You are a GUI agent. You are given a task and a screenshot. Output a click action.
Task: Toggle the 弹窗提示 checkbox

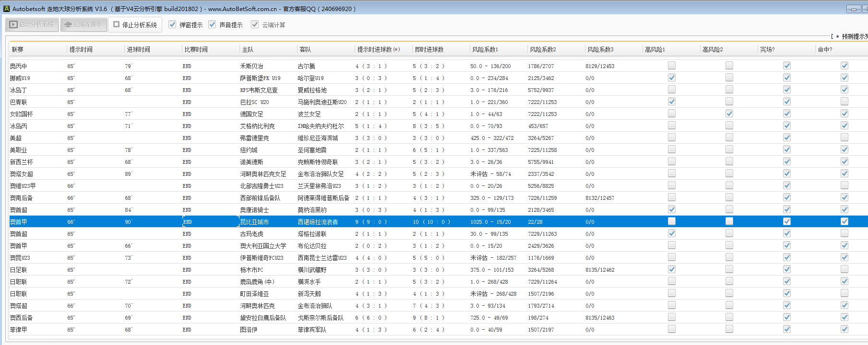tap(172, 24)
